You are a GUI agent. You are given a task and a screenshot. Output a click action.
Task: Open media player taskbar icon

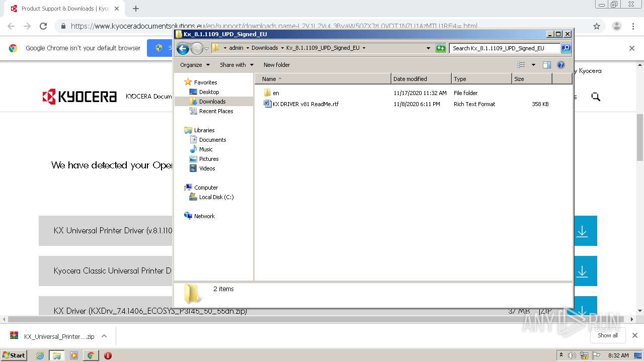[74, 355]
